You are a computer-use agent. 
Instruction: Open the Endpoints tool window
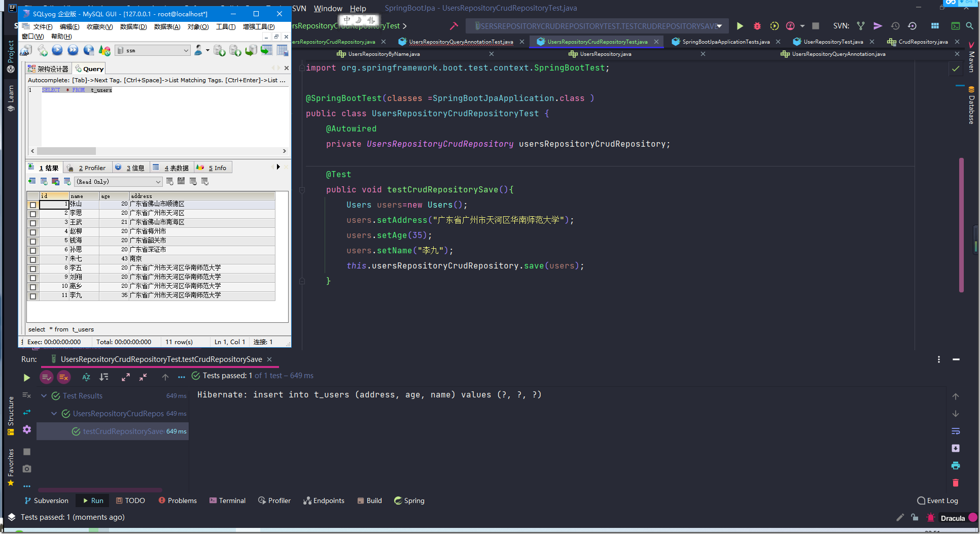point(324,500)
